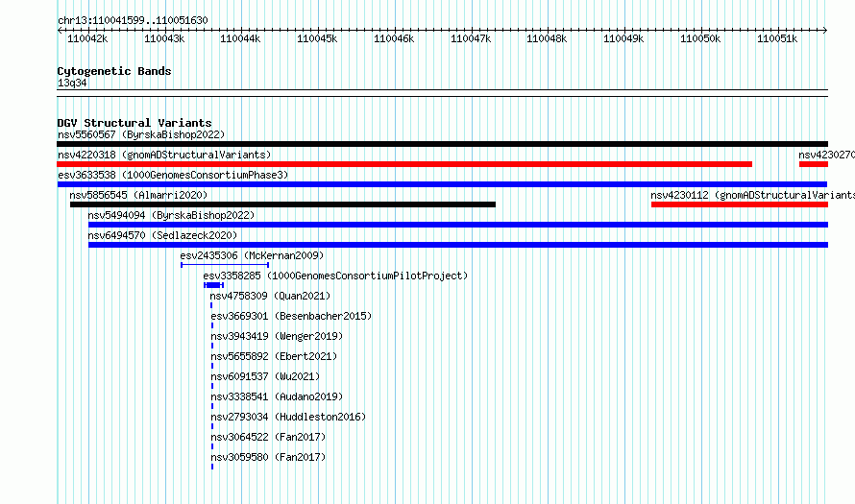
Task: Open esv2435306 (McKernan2009) label
Action: click(252, 255)
